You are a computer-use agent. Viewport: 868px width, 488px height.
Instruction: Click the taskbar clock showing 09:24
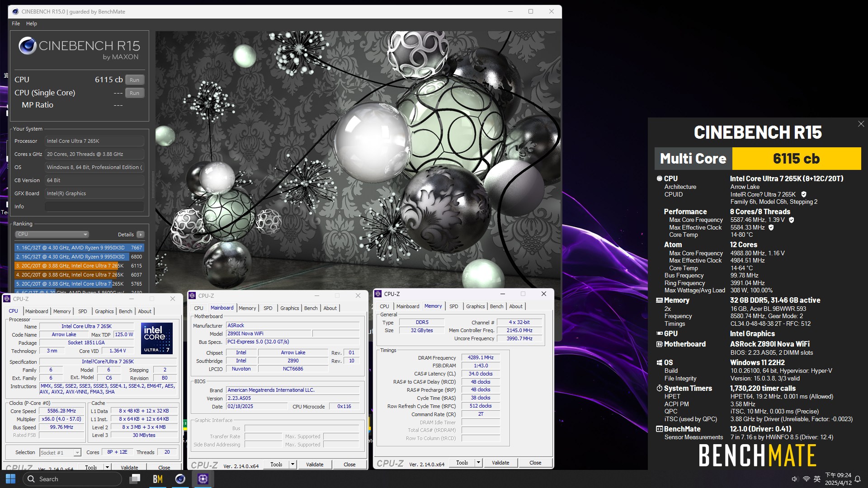pyautogui.click(x=838, y=479)
